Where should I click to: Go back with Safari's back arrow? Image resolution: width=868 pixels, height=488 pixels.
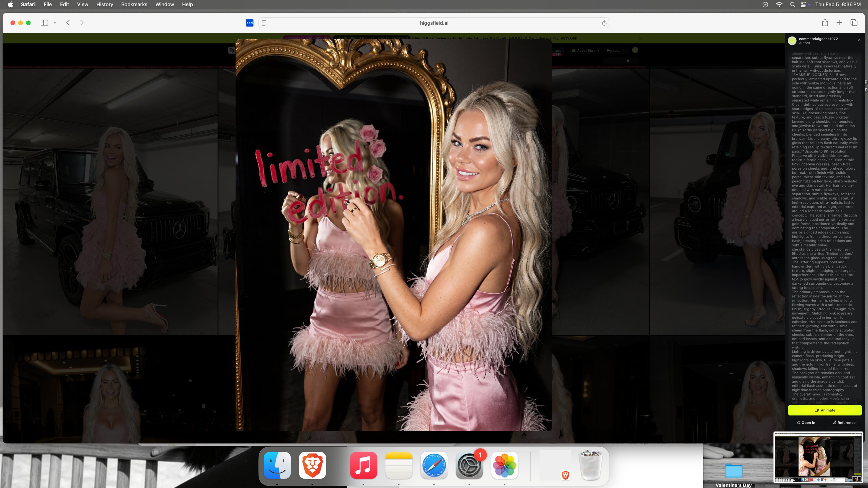(68, 23)
